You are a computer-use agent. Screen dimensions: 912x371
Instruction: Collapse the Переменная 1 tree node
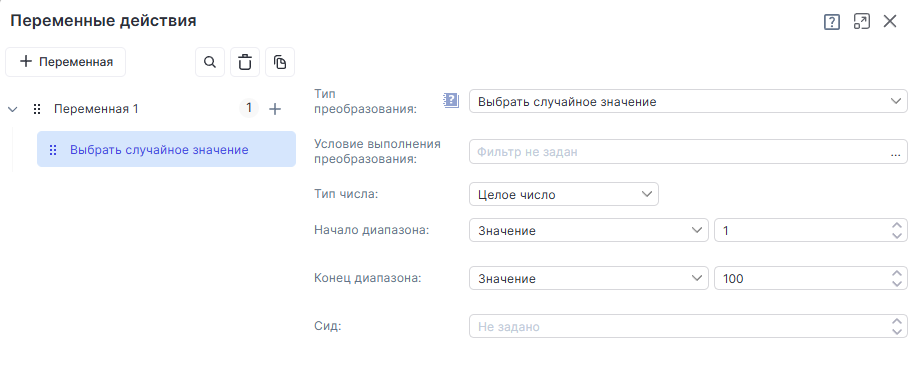13,109
